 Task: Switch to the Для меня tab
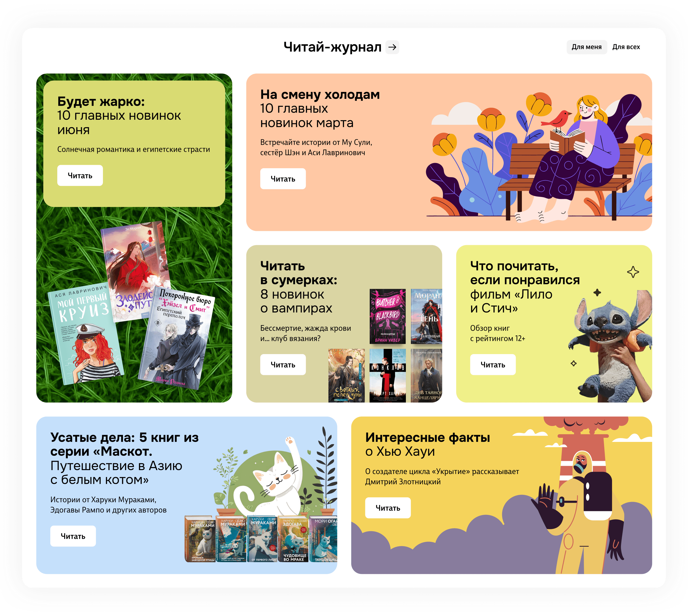click(x=586, y=47)
